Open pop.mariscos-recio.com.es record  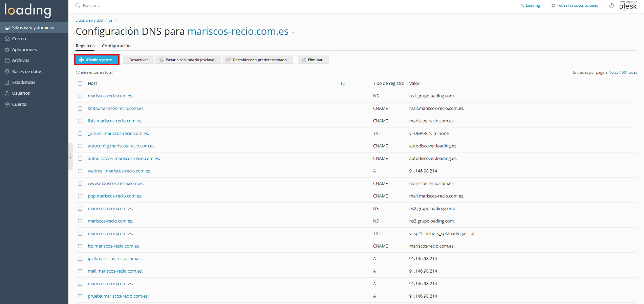(115, 196)
